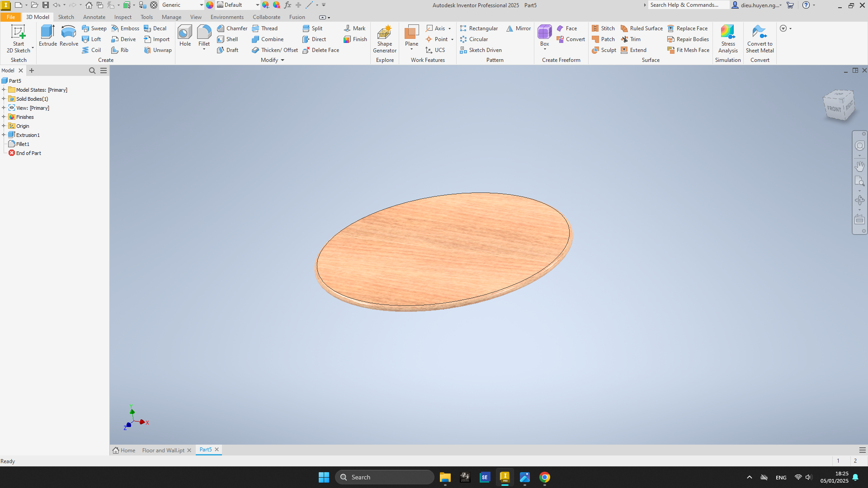Switch to the Sketch ribbon tab
Viewport: 868px width, 488px height.
pyautogui.click(x=66, y=17)
